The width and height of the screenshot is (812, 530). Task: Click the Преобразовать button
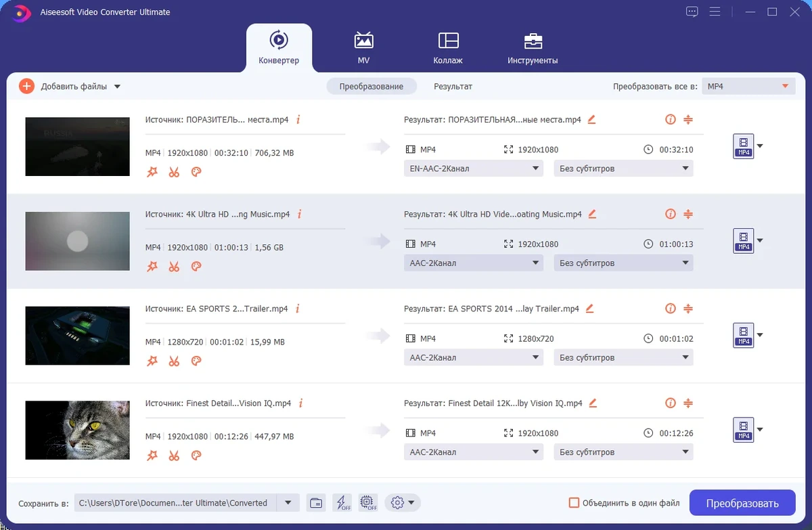pos(742,503)
